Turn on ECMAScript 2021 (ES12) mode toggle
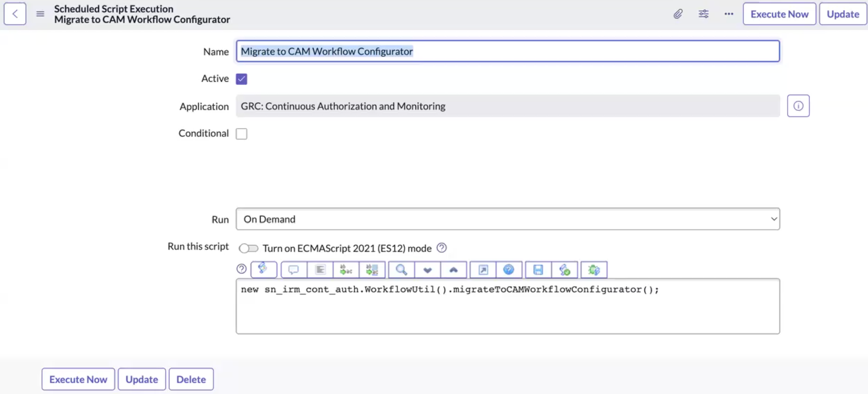Image resolution: width=868 pixels, height=394 pixels. coord(249,248)
